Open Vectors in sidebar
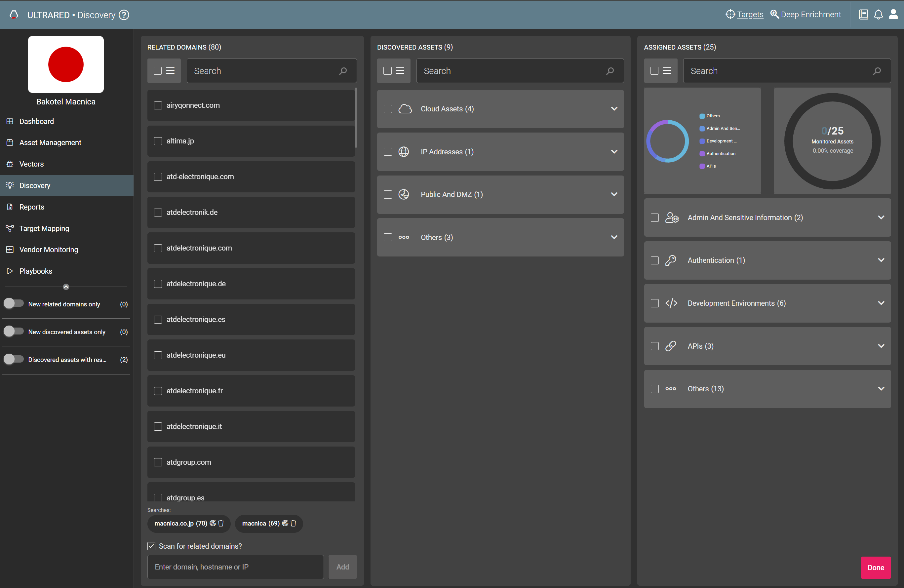Image resolution: width=904 pixels, height=588 pixels. tap(66, 164)
